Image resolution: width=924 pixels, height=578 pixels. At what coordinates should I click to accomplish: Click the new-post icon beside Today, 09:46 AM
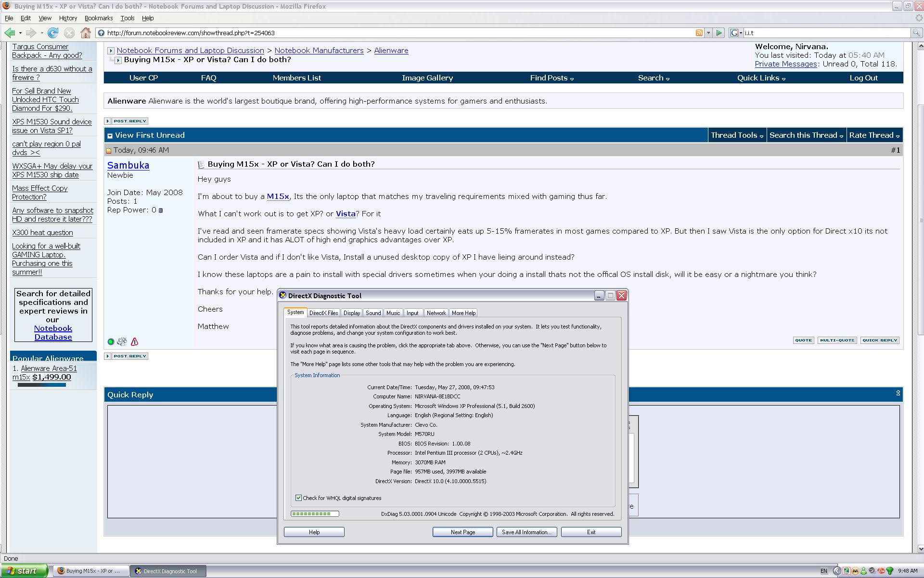tap(109, 151)
